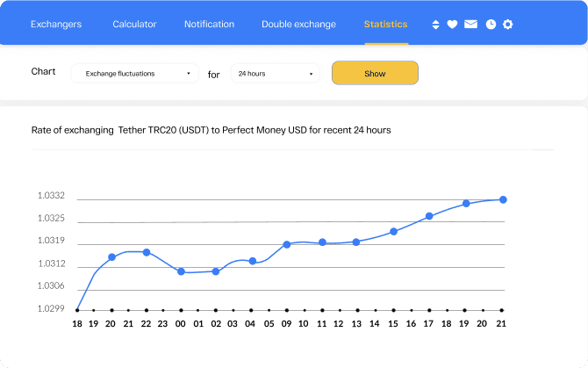This screenshot has width=588, height=368.
Task: Switch to the Exchangers tab
Action: 56,25
